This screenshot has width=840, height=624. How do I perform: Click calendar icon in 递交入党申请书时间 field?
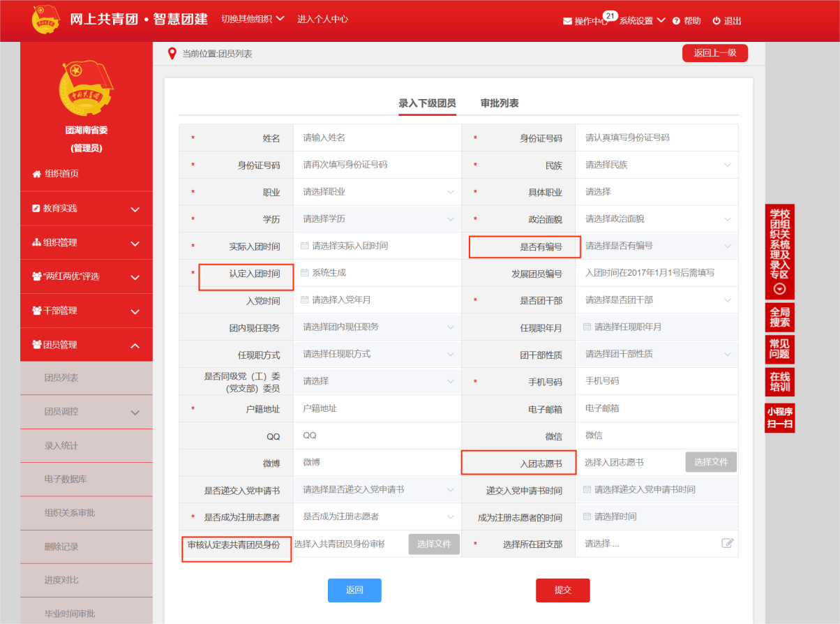coord(587,489)
